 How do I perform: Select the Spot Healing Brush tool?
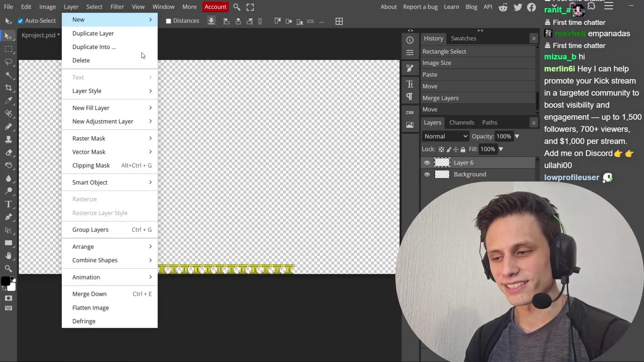pos(9,114)
